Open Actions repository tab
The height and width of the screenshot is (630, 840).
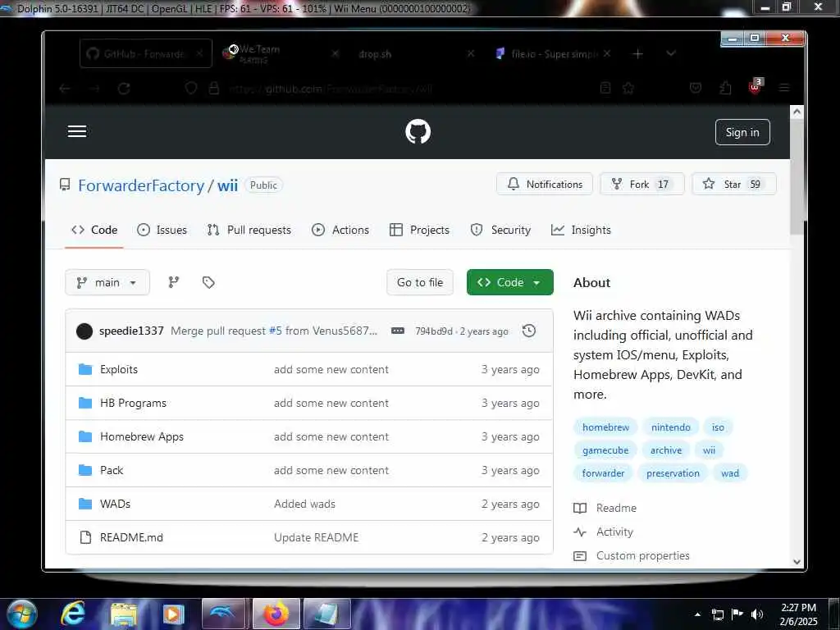[x=340, y=230]
